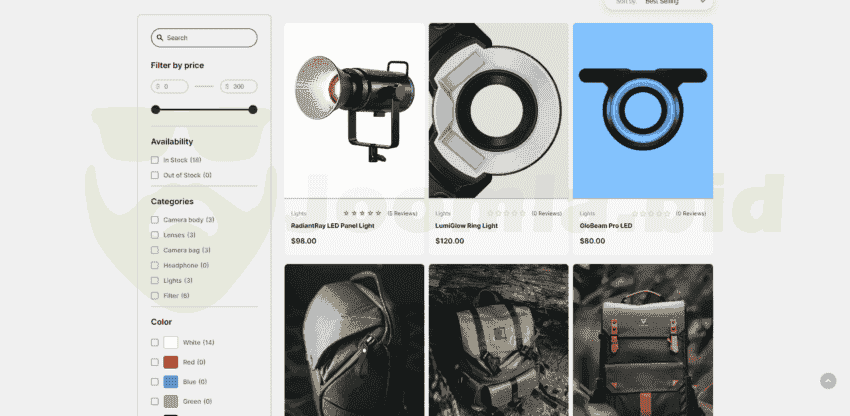Click the LumiGlow Ring Light star rating
Viewport: 850px width, 416px height.
[507, 213]
